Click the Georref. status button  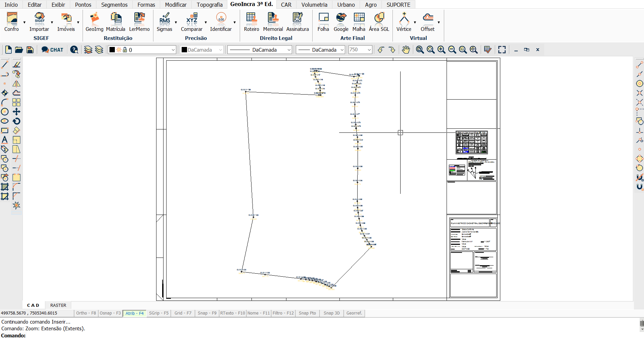point(354,313)
